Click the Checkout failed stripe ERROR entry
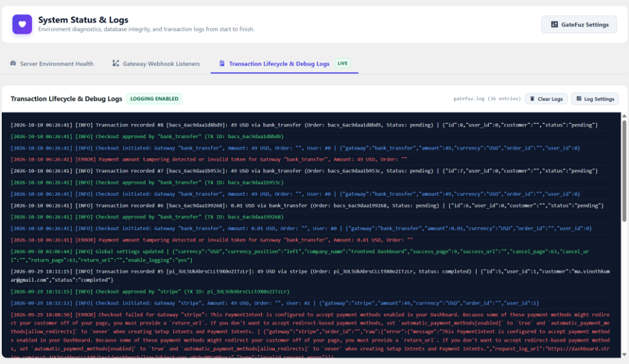The width and height of the screenshot is (629, 364). click(310, 335)
